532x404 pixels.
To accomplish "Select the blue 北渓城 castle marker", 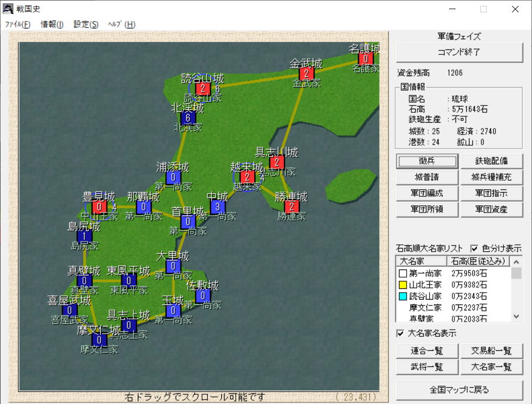I will click(187, 118).
